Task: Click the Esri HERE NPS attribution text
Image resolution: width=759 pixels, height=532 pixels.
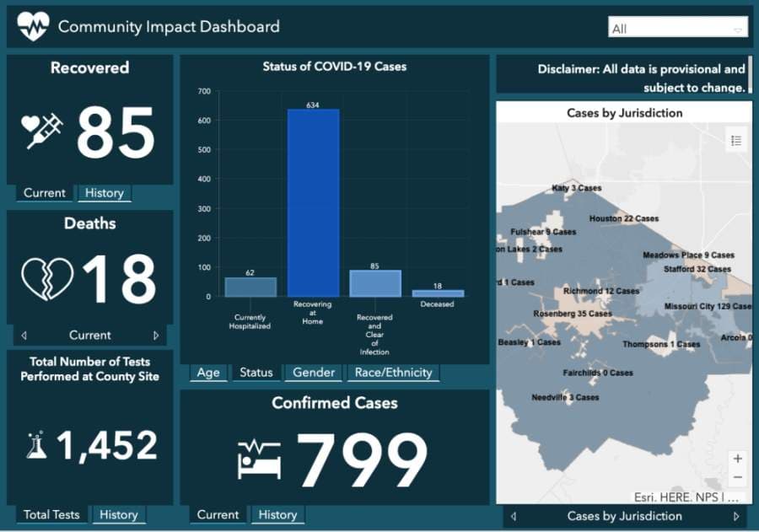Action: tap(686, 497)
